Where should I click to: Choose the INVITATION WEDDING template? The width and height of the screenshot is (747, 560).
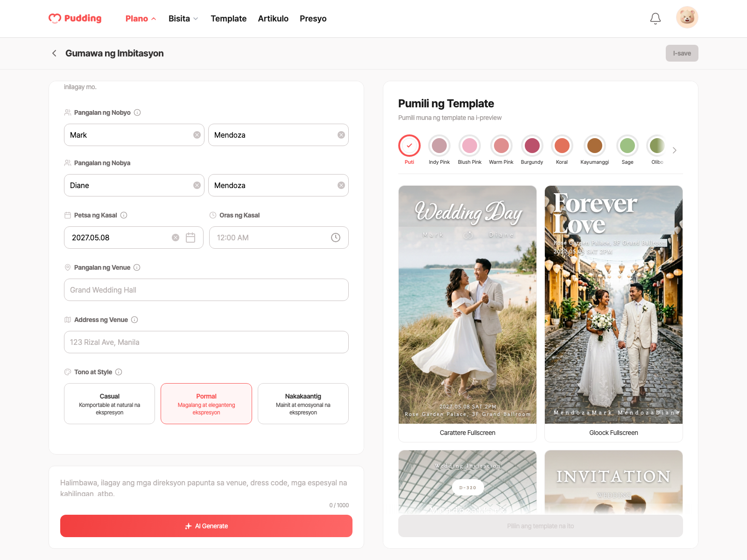(x=613, y=482)
